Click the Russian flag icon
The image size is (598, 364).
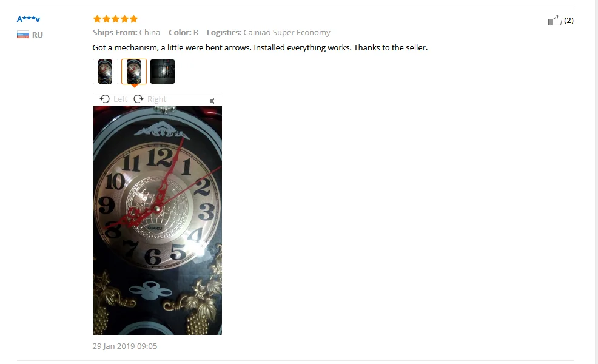click(23, 35)
